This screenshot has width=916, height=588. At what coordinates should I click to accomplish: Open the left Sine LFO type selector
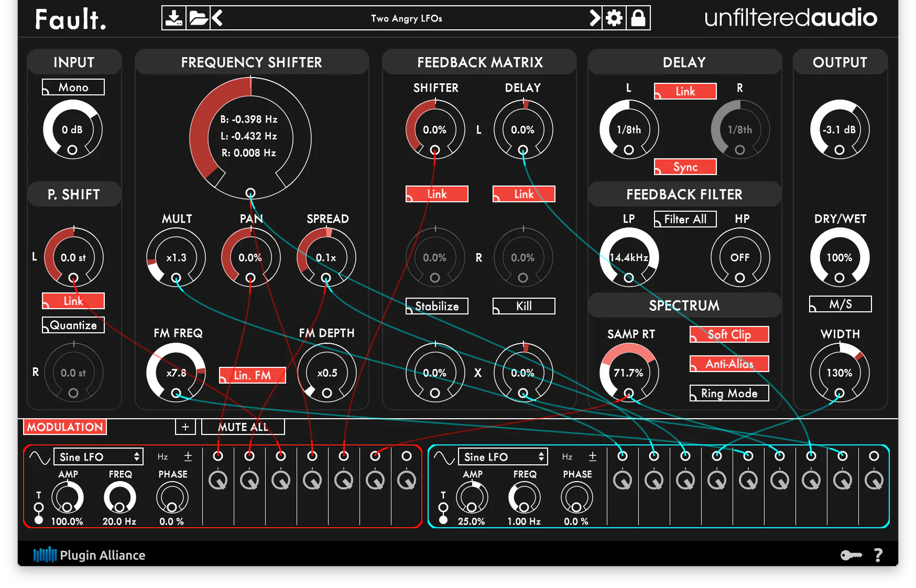point(98,456)
